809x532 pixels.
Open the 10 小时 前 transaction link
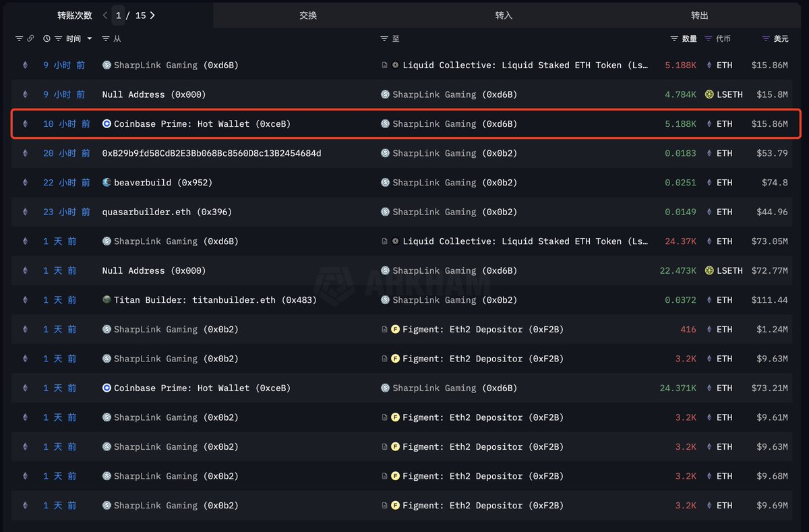[66, 124]
